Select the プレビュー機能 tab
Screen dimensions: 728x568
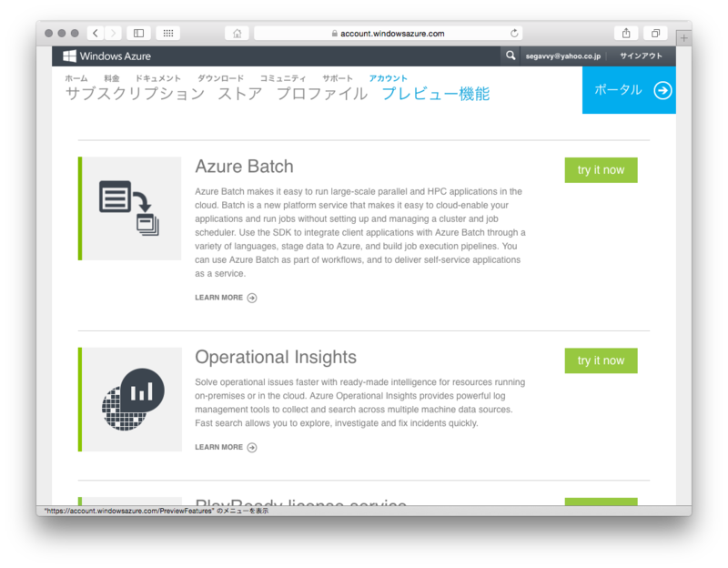(x=436, y=94)
